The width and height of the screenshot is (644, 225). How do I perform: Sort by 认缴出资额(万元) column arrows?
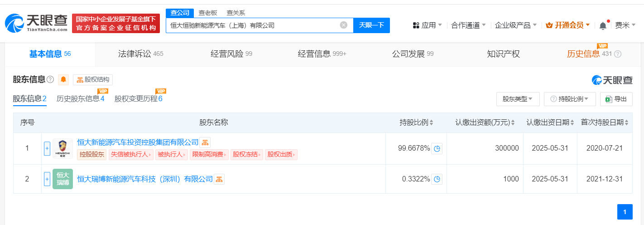tap(514, 122)
